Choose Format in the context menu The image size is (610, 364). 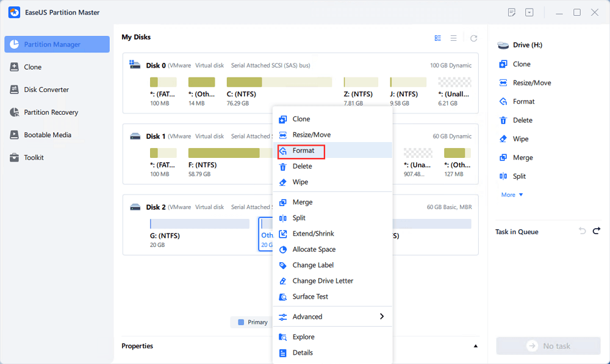303,151
